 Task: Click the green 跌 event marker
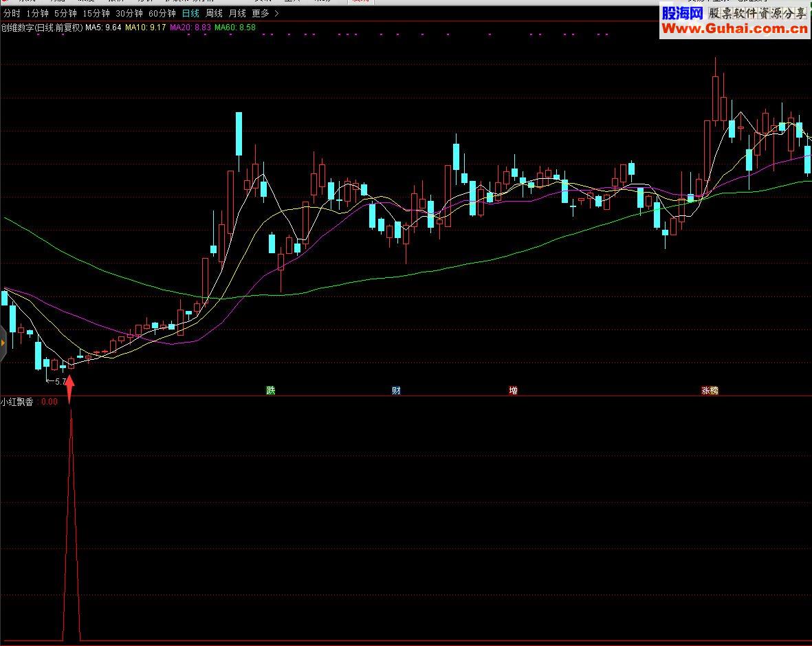270,390
